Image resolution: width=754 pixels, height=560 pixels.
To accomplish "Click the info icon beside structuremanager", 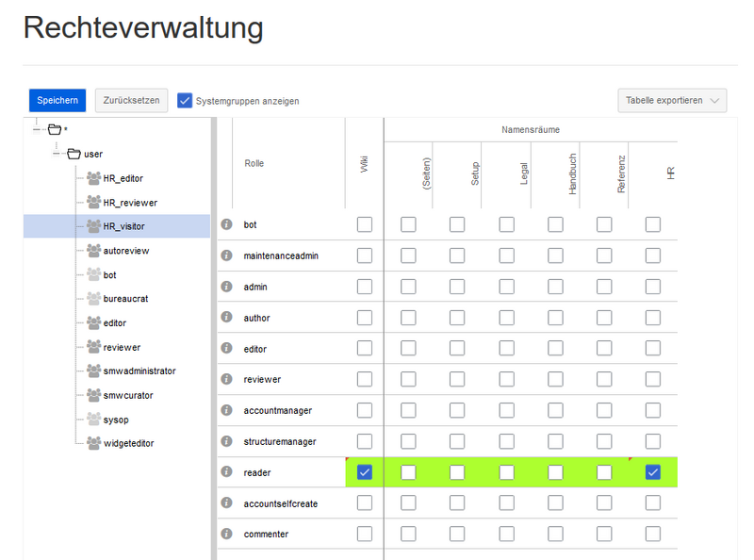I will (225, 440).
